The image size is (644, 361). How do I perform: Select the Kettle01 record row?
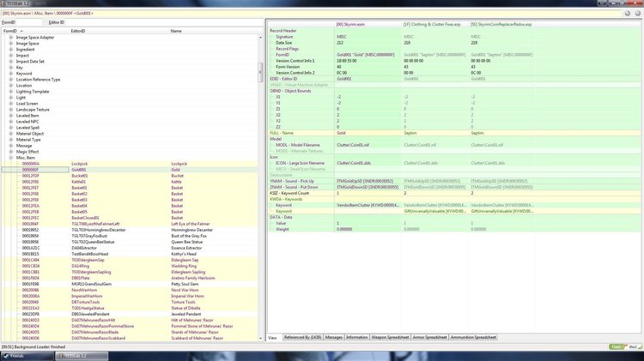[x=130, y=182]
